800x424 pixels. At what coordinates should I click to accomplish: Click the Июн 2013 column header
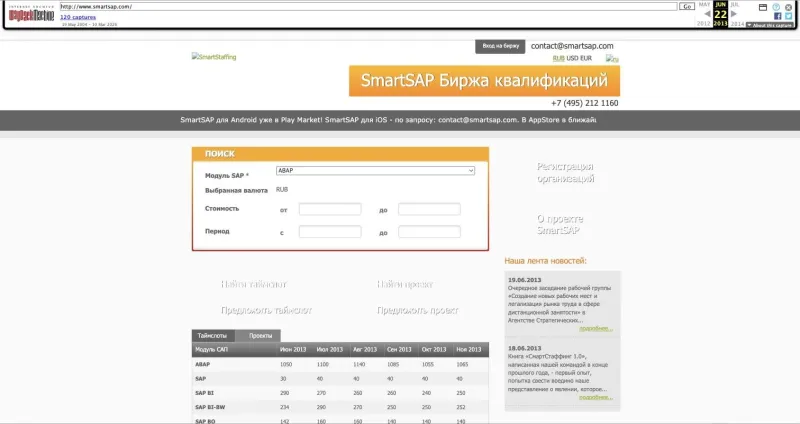point(293,350)
